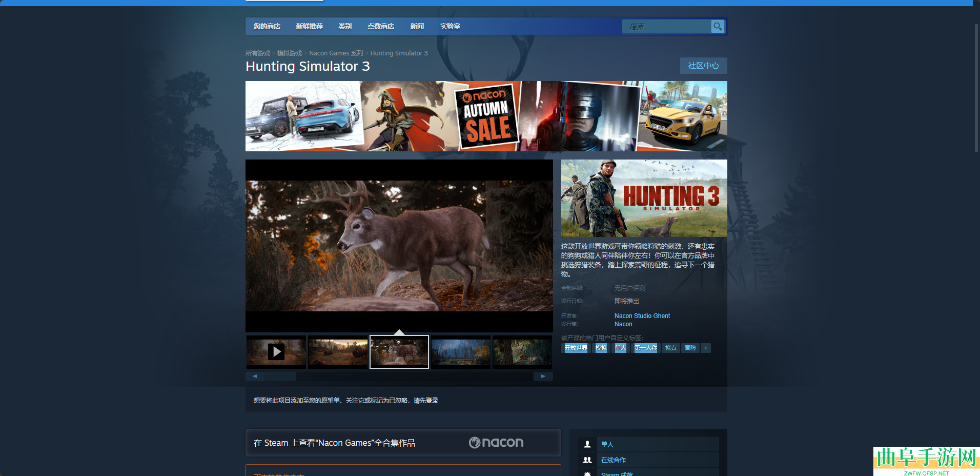Select the forest screenshot thumbnail with the large tree
The image size is (980, 476).
click(x=522, y=351)
